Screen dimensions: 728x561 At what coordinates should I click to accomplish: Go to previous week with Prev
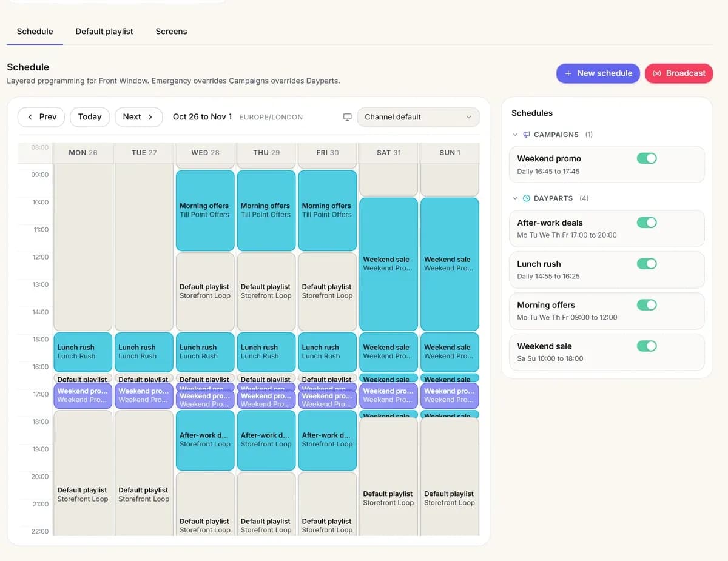41,117
